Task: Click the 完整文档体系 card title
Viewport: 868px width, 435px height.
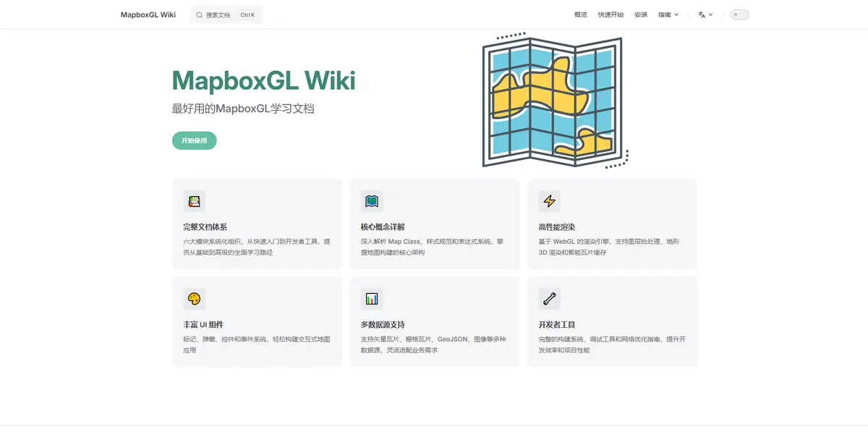Action: pyautogui.click(x=205, y=227)
